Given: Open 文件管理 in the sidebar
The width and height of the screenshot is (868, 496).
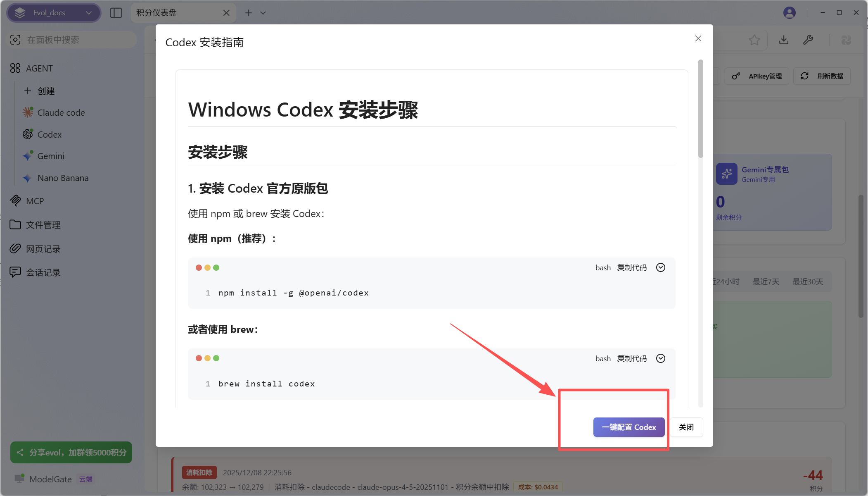Looking at the screenshot, I should click(x=43, y=225).
